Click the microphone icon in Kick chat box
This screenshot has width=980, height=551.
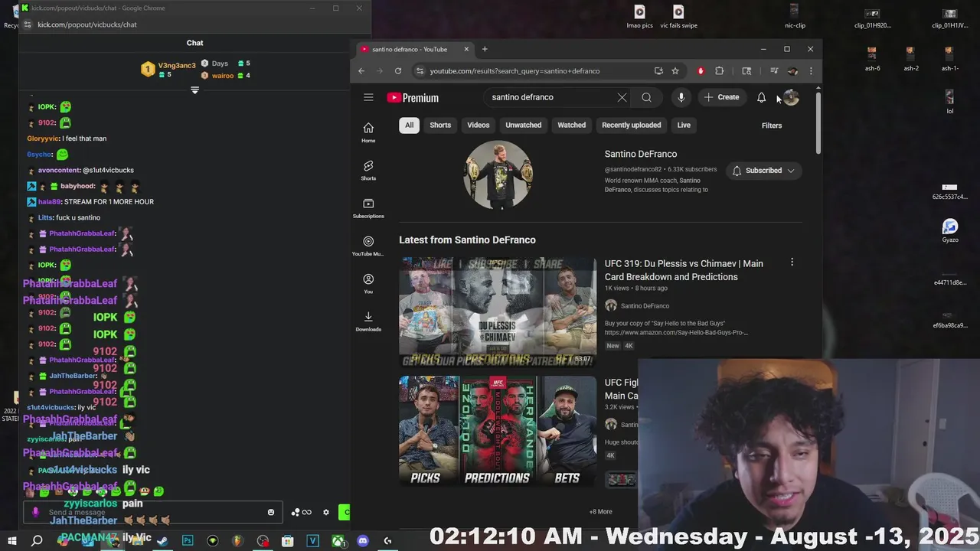35,512
